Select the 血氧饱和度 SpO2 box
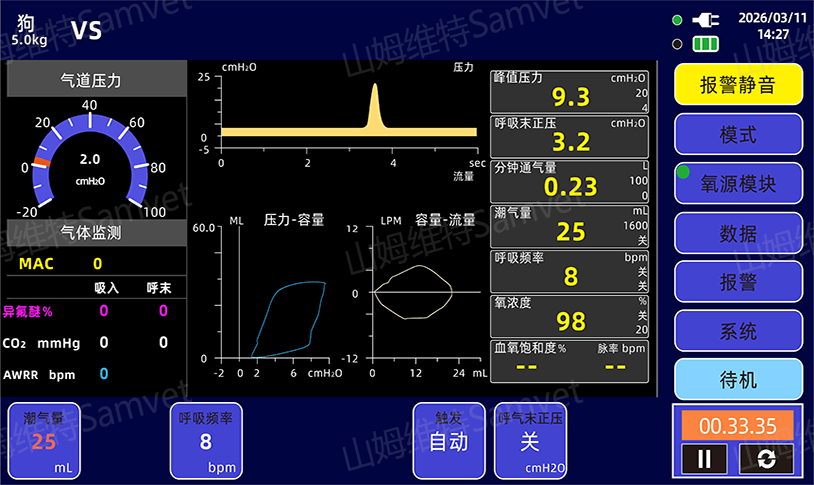 point(569,361)
